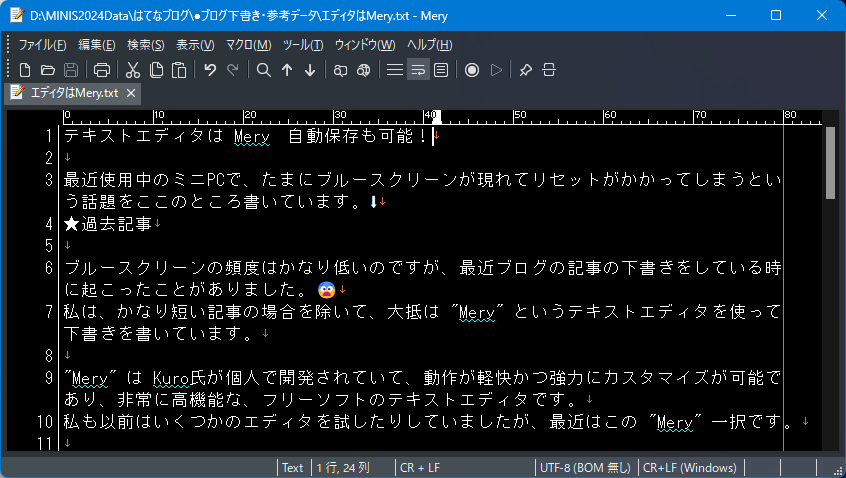The image size is (846, 478).
Task: Click line number 7 in gutter
Action: click(49, 312)
